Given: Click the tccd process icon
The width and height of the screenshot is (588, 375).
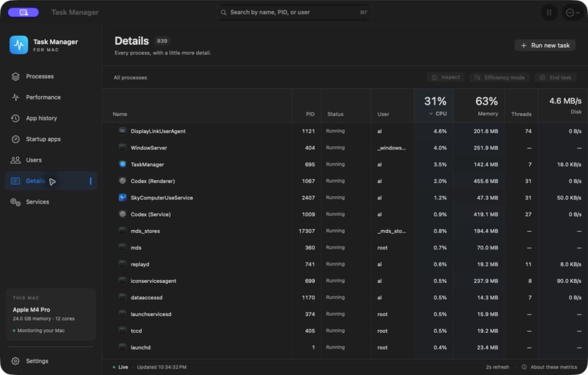Looking at the screenshot, I should (x=123, y=331).
